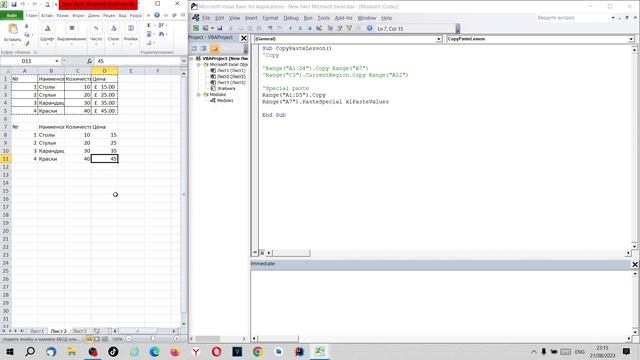Click Toggle Folders icon in Project panel
The image size is (640, 360).
[x=215, y=49]
